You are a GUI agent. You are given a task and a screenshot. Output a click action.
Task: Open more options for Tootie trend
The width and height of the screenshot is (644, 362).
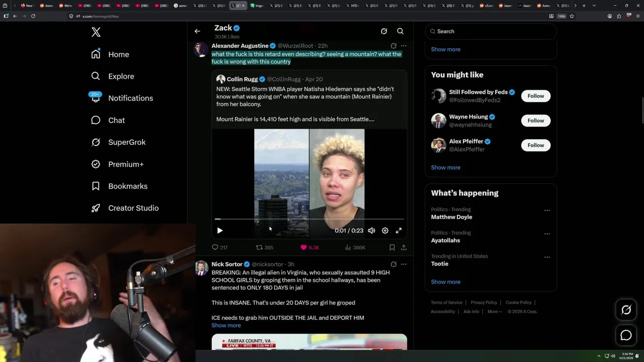[x=547, y=257]
